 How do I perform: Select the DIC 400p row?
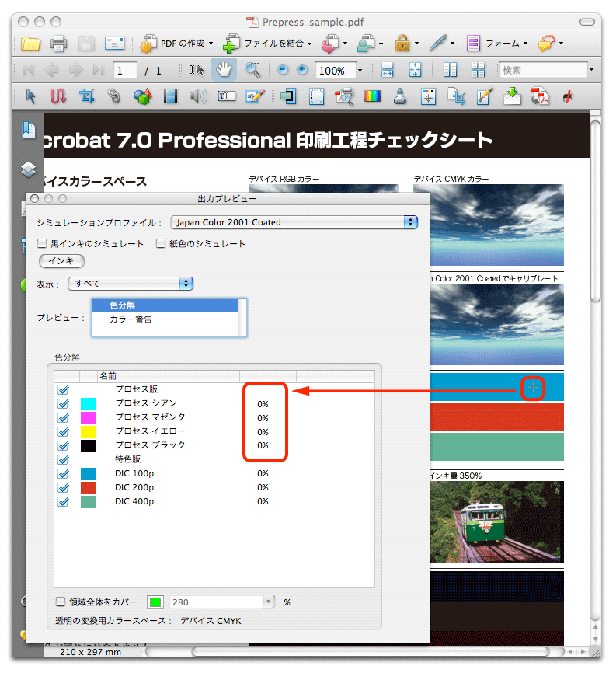[x=214, y=501]
